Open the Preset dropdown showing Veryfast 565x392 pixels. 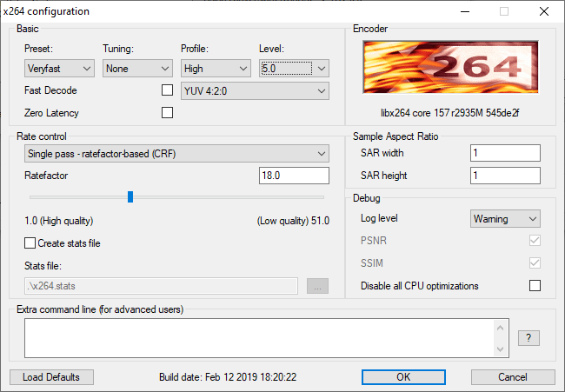(x=59, y=69)
